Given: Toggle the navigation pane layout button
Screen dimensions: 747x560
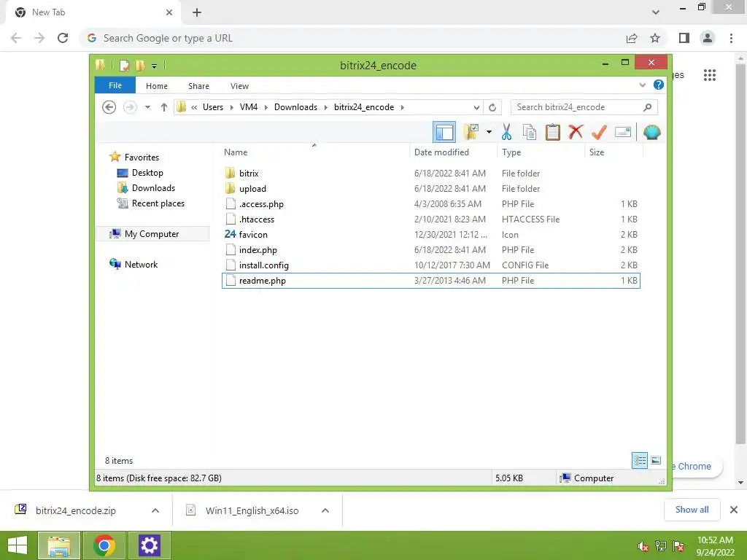Looking at the screenshot, I should coord(444,132).
